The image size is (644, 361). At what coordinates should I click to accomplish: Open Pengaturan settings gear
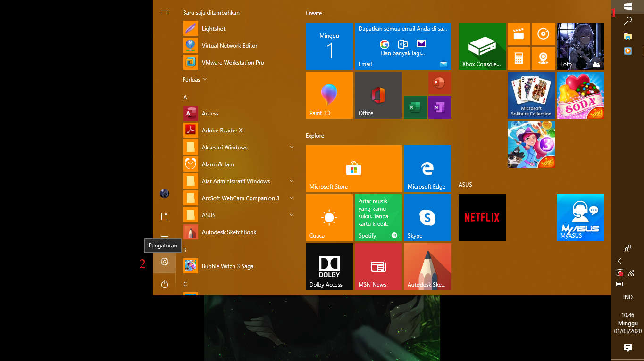point(165,262)
